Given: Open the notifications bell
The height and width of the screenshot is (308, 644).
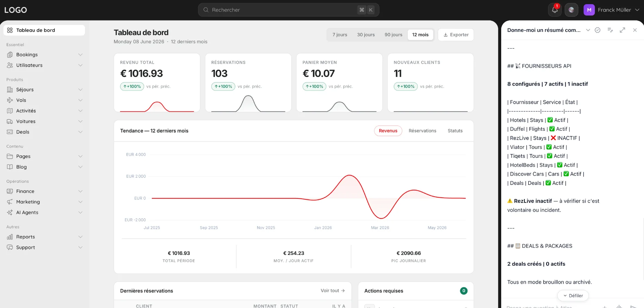Looking at the screenshot, I should point(555,10).
